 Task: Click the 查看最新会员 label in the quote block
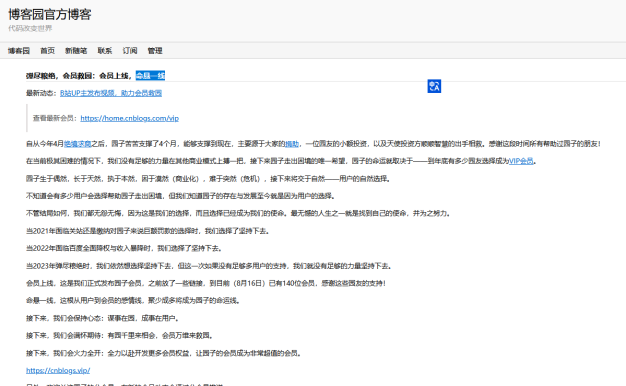55,118
